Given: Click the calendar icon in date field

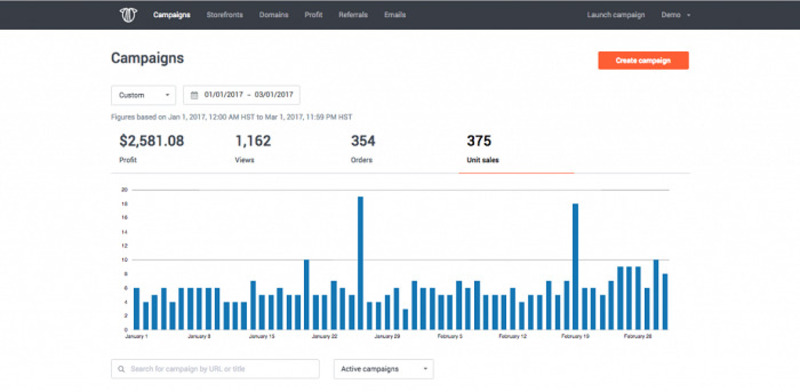Looking at the screenshot, I should pyautogui.click(x=194, y=95).
